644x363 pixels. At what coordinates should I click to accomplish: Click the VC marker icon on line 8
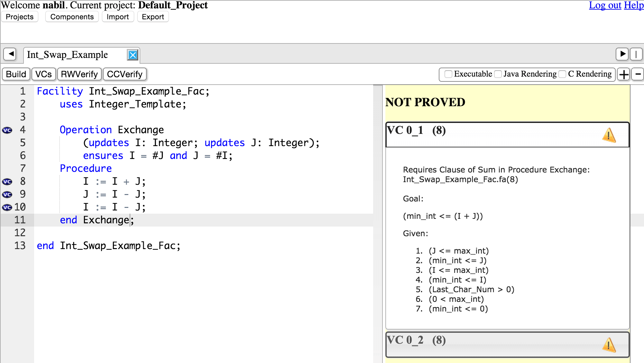click(7, 181)
